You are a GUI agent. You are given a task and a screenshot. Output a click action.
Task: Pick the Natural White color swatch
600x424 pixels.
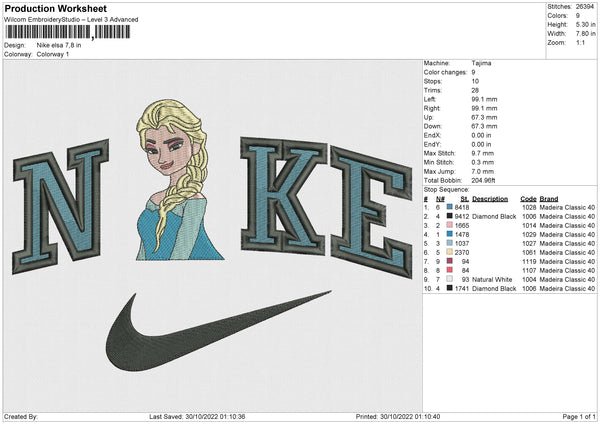pos(450,279)
